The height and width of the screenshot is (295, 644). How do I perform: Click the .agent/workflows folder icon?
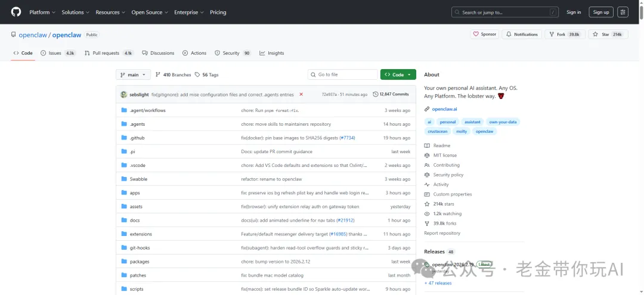click(124, 110)
